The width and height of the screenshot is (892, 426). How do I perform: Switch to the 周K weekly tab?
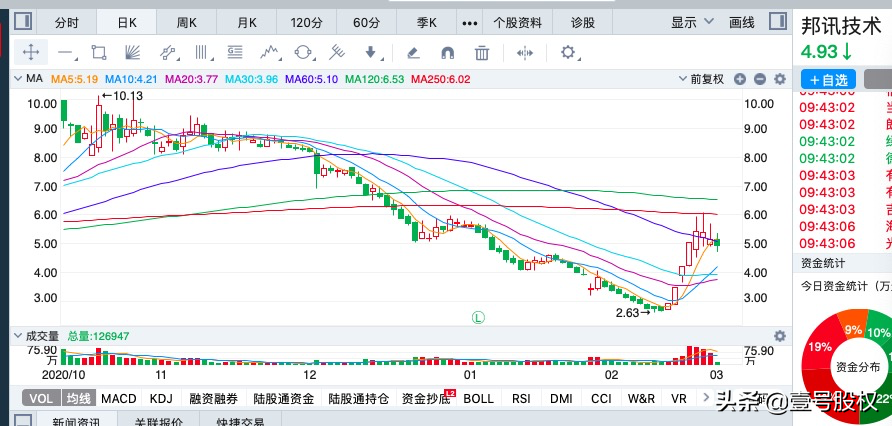click(x=187, y=22)
